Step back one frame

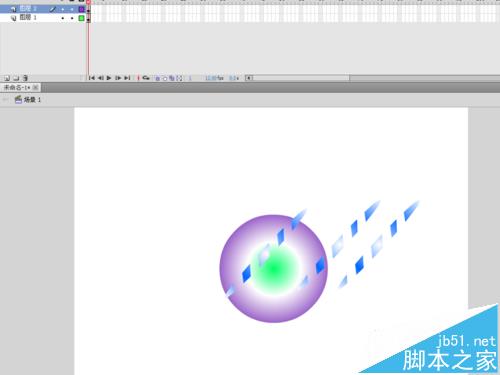(100, 78)
